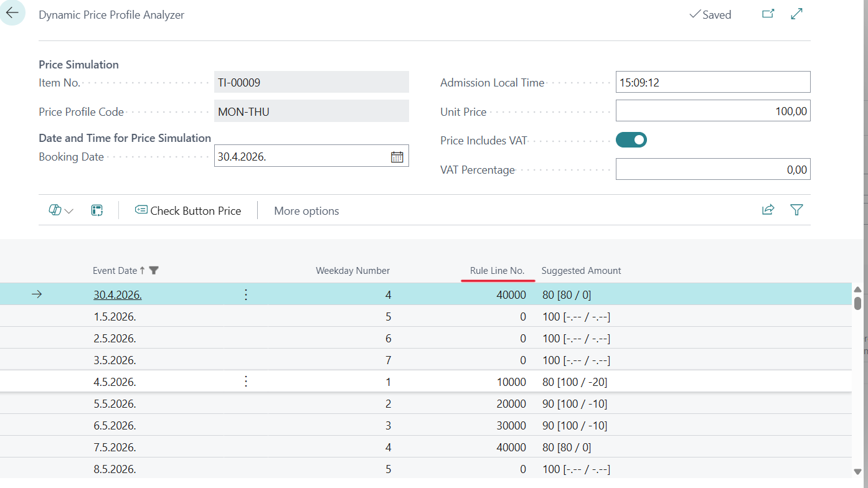This screenshot has width=868, height=488.
Task: Click the 6.5.2026. row suggested amount
Action: pos(575,425)
